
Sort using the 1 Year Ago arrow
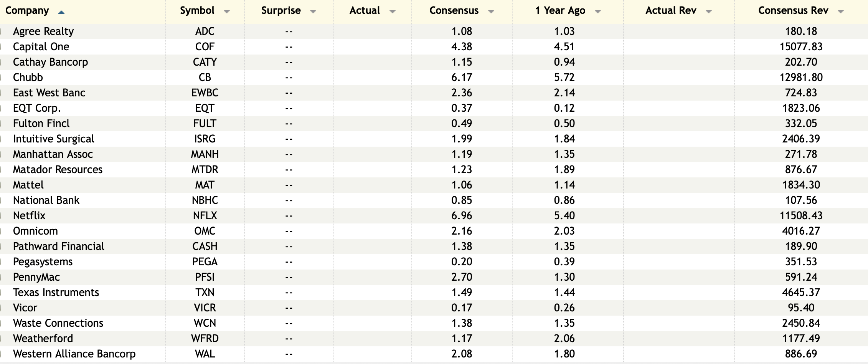[597, 12]
